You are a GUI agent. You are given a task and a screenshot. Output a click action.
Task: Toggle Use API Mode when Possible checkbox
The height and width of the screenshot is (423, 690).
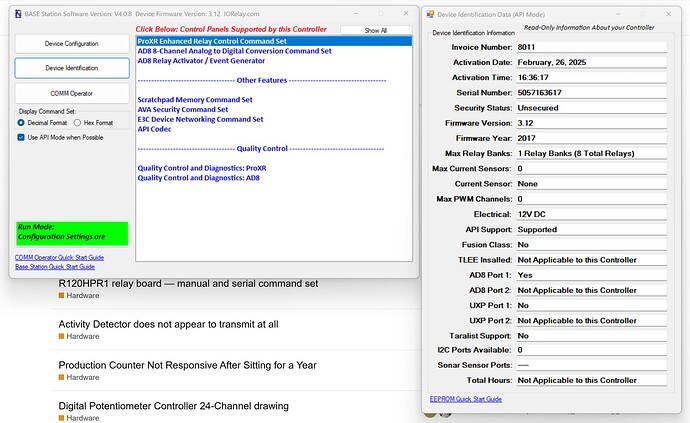click(x=21, y=137)
